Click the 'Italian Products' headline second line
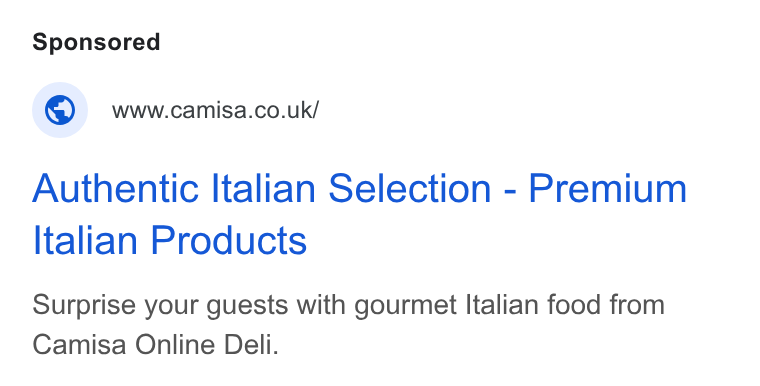The width and height of the screenshot is (760, 386). pos(169,240)
